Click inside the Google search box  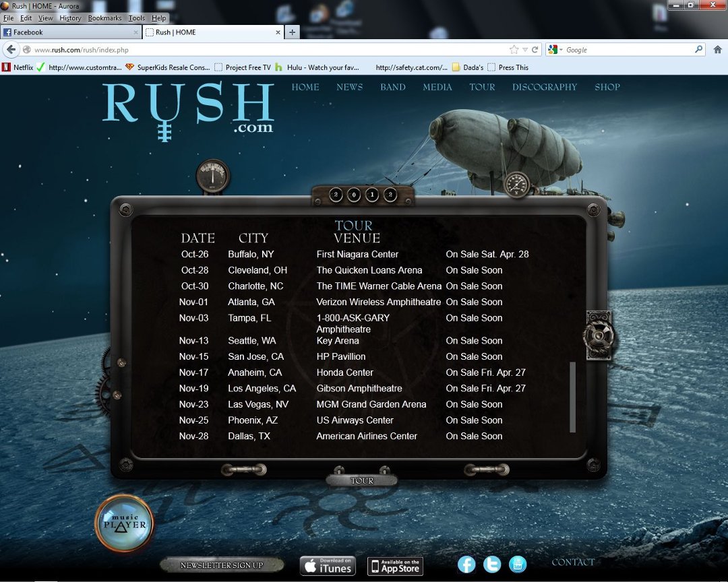click(628, 50)
